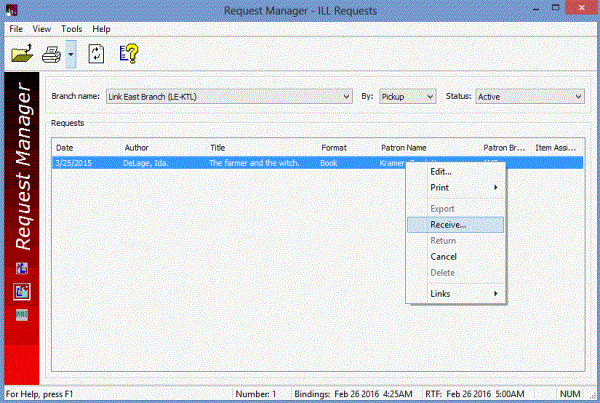600x403 pixels.
Task: Click the printer toolbar icon
Action: point(51,54)
